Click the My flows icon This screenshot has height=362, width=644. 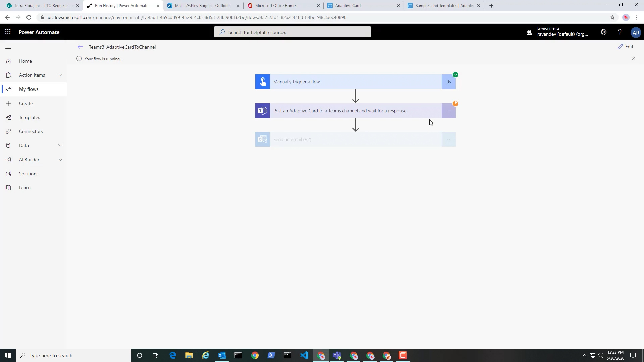(8, 89)
